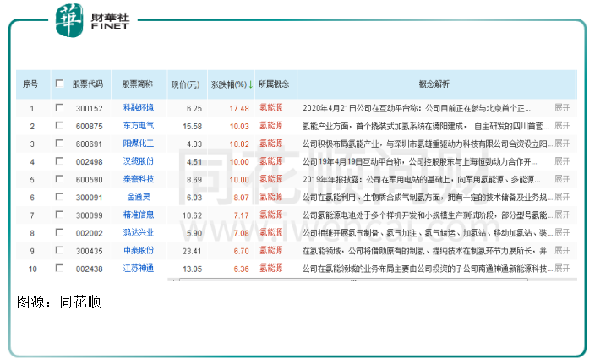This screenshot has width=595, height=364.
Task: Expand 展开 for the 江苏神通 row
Action: point(562,268)
